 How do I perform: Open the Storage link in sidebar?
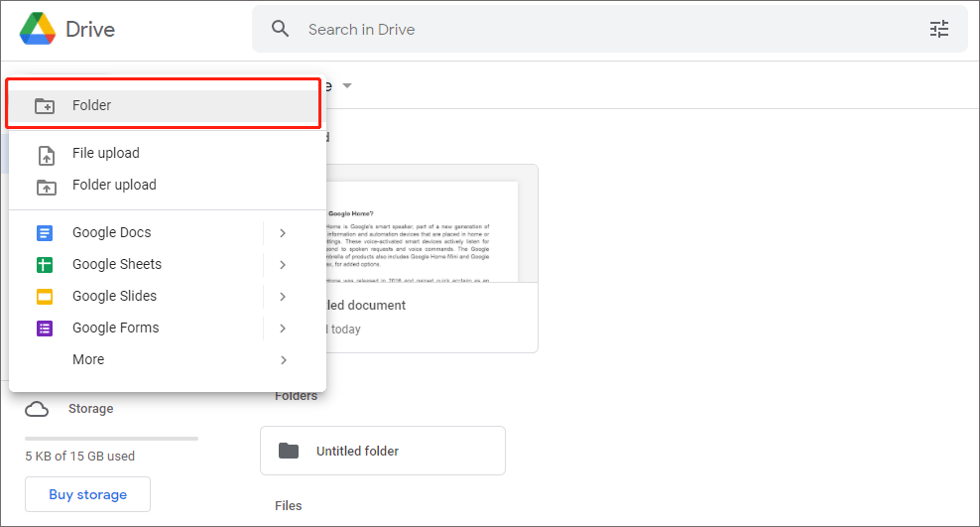pos(90,409)
